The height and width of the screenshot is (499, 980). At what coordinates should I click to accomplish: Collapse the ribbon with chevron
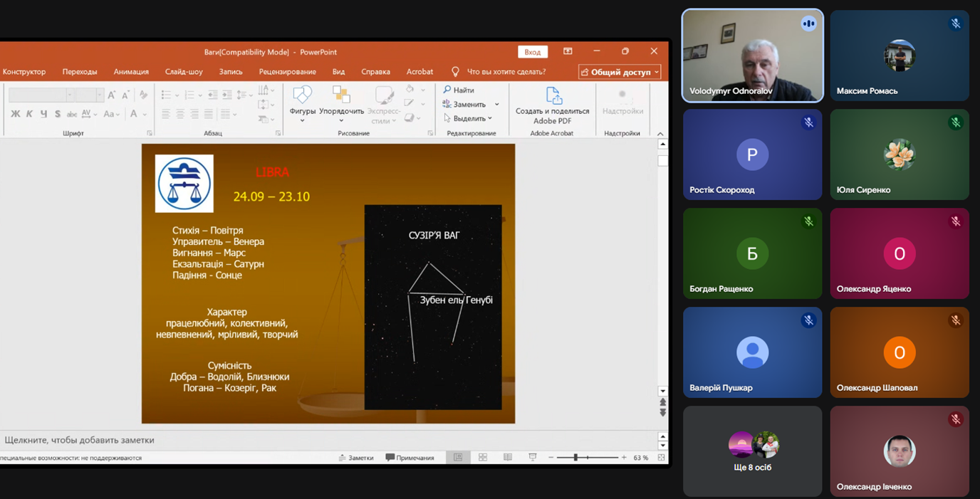660,134
